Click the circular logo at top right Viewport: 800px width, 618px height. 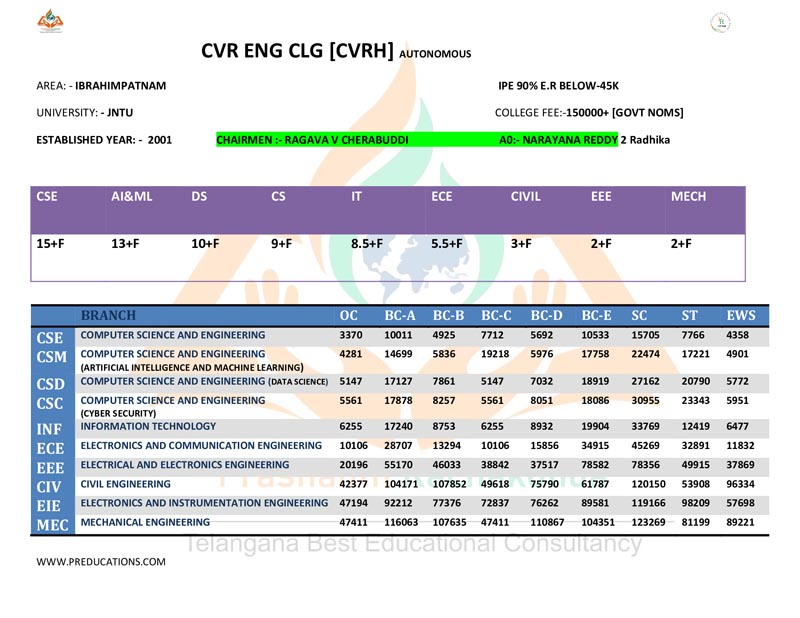click(720, 22)
